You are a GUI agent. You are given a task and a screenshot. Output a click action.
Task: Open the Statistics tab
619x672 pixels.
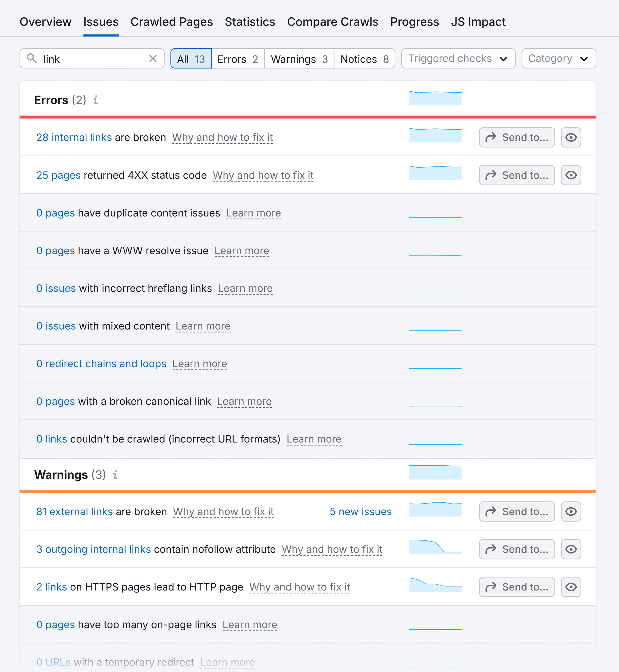click(250, 22)
